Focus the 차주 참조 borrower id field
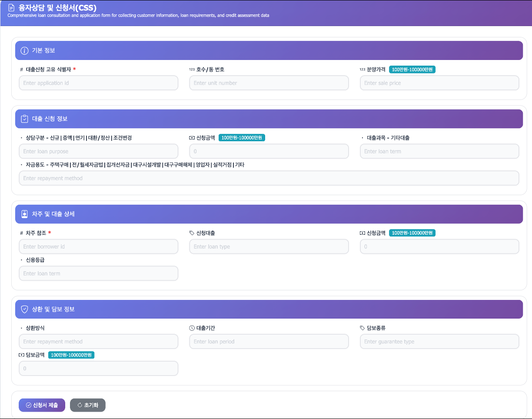The height and width of the screenshot is (419, 532). coord(99,246)
